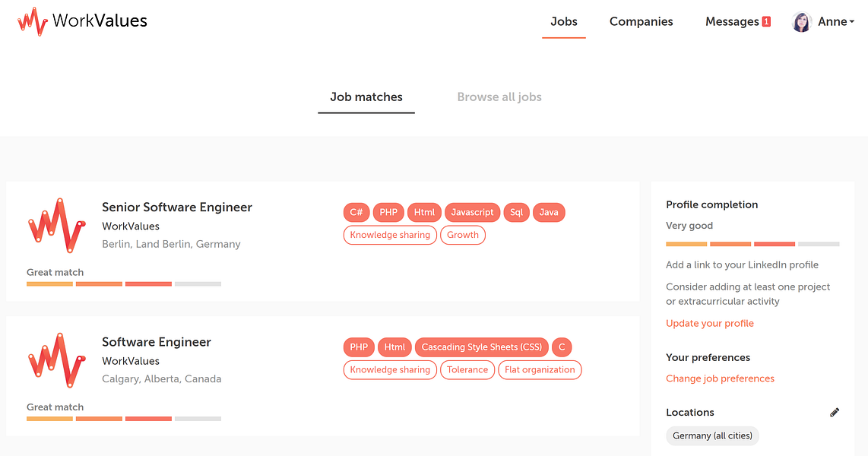Click the Update your profile link

710,323
